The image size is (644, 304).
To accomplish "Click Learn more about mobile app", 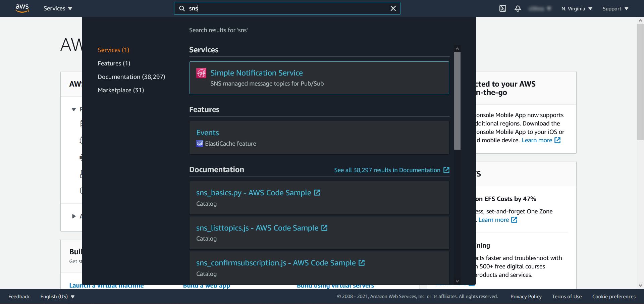I will [x=537, y=140].
